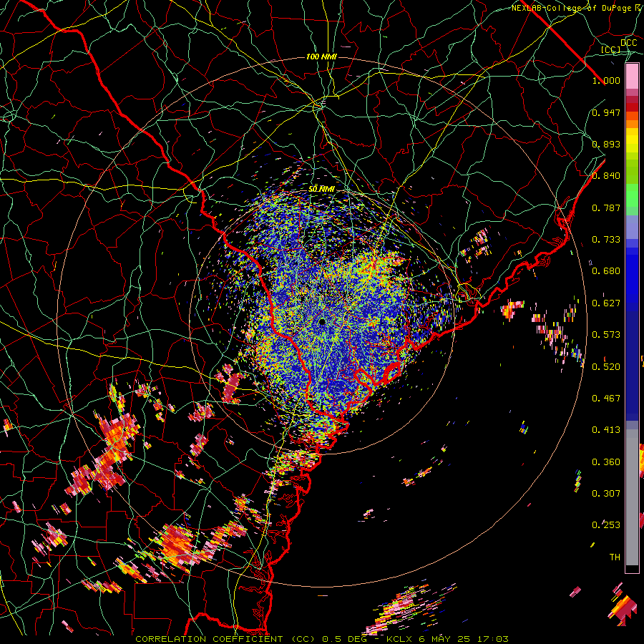Click the 0.253 scale value
Screen dimensions: 644x644
pyautogui.click(x=606, y=525)
